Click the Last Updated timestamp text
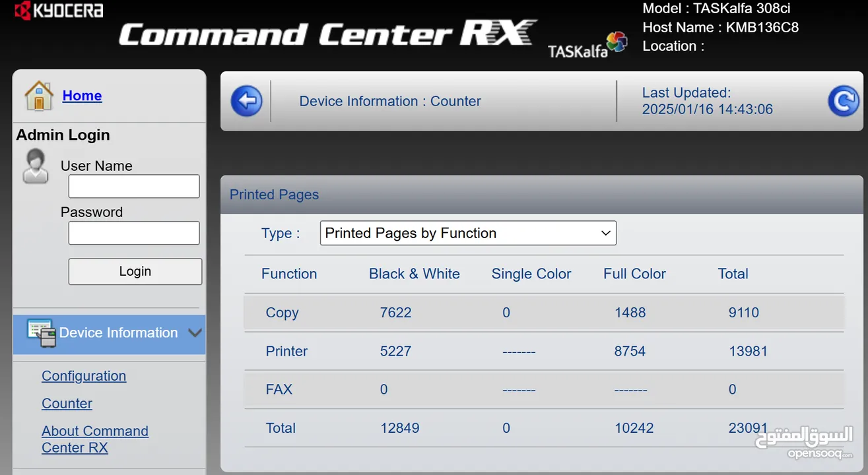The width and height of the screenshot is (868, 475). [707, 101]
